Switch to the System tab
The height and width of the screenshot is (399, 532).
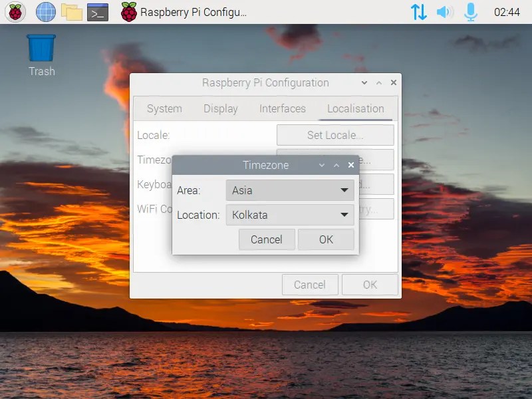(x=164, y=108)
